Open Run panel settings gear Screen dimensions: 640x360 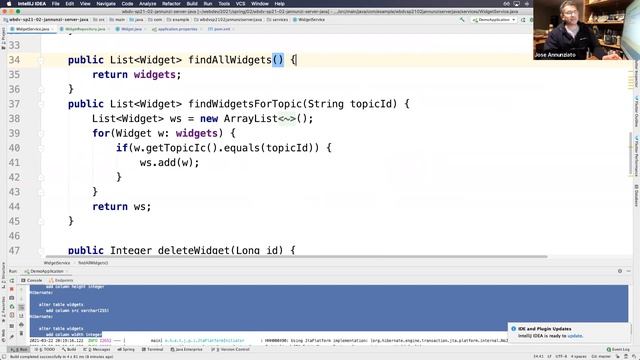[620, 271]
